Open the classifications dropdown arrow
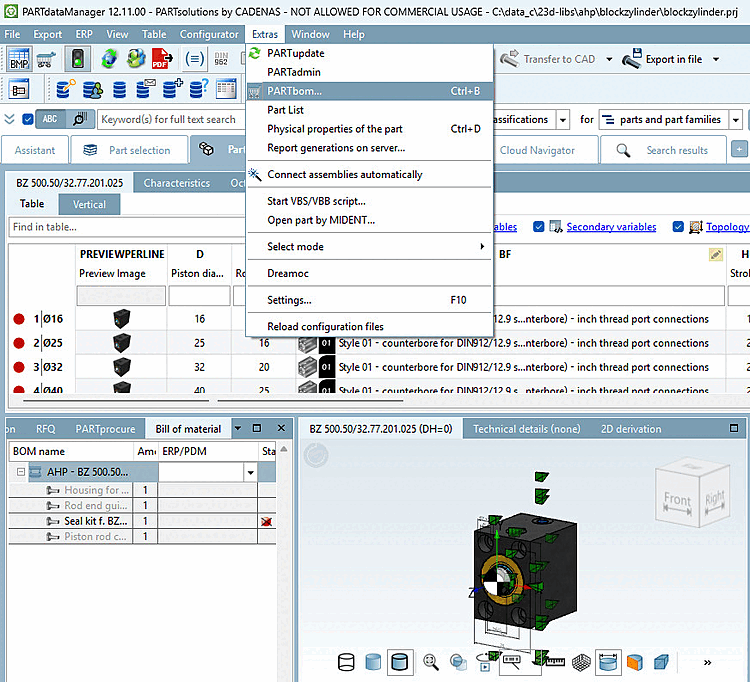The image size is (750, 682). (563, 120)
